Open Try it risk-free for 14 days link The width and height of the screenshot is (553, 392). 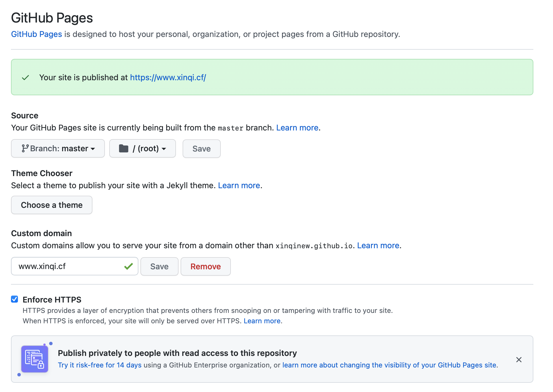100,365
